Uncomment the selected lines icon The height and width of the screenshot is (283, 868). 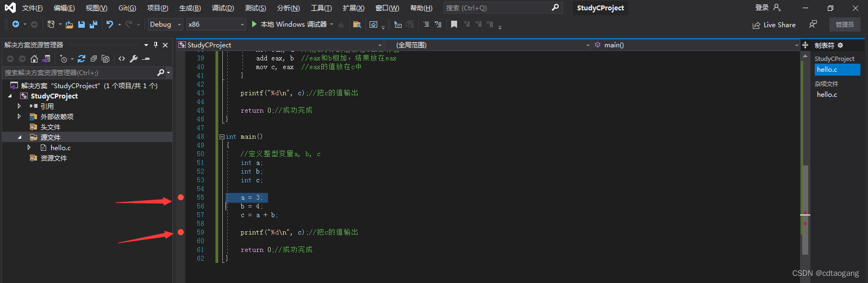pyautogui.click(x=438, y=24)
